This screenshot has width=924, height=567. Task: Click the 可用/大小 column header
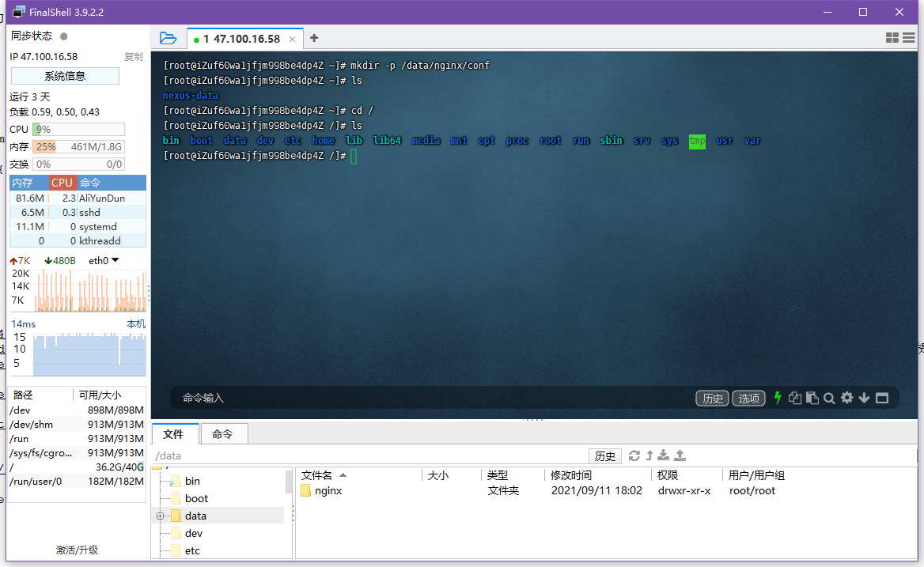click(109, 395)
